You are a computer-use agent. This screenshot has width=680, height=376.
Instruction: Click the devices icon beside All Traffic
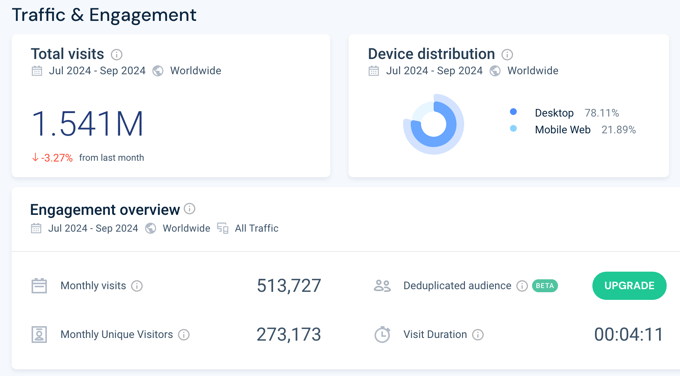tap(223, 228)
